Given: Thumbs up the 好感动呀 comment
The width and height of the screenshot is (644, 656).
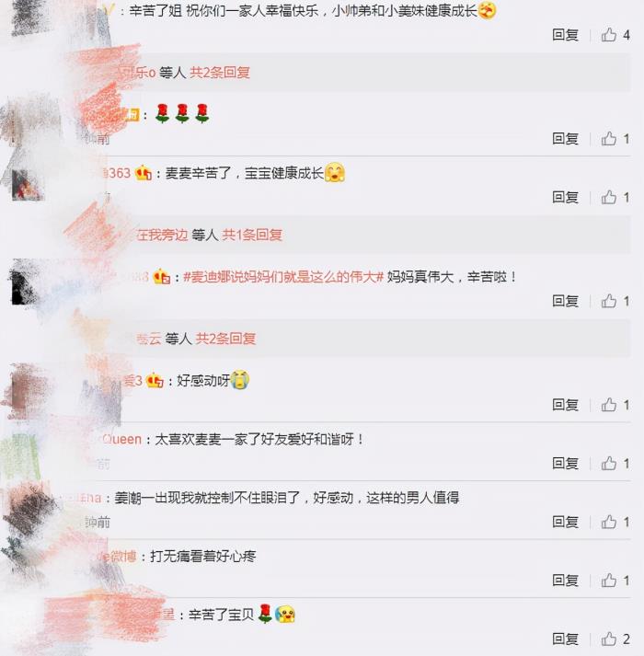Looking at the screenshot, I should tap(615, 405).
